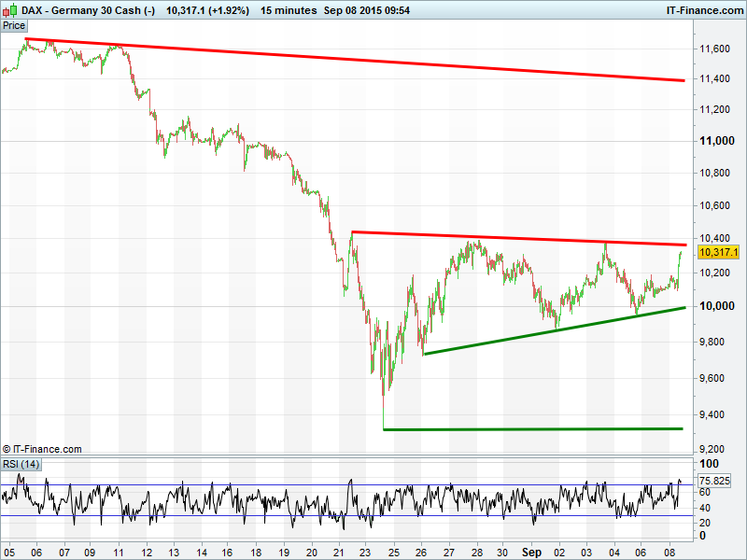Click the 9,200 price axis label
Screen dimensions: 747x560
coord(712,450)
